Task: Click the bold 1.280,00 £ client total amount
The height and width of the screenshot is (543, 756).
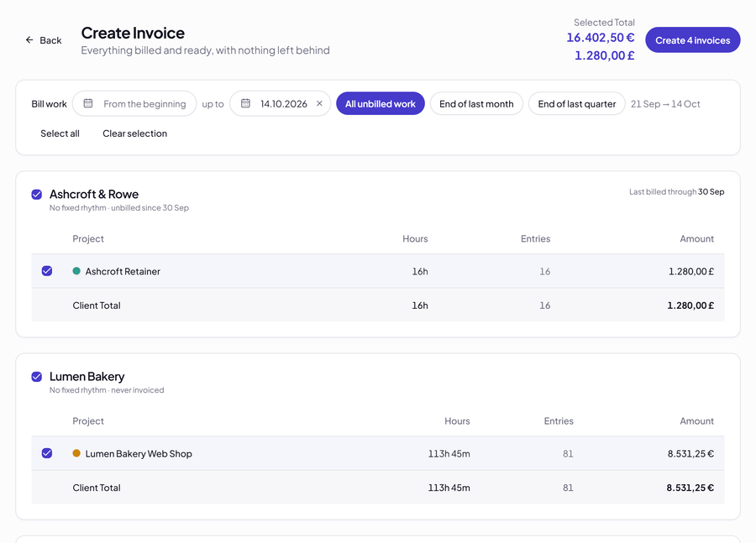Action: tap(690, 305)
